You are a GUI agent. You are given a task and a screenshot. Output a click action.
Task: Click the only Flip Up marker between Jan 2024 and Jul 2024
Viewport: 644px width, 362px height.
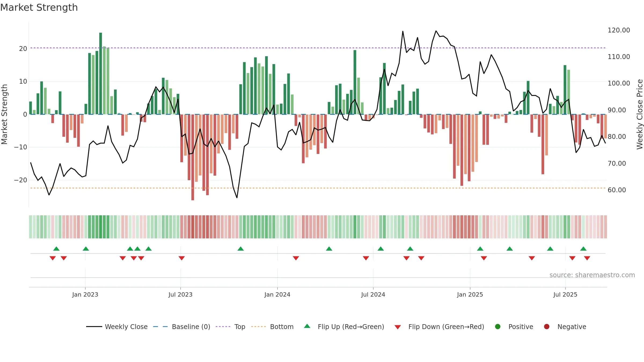tap(329, 249)
